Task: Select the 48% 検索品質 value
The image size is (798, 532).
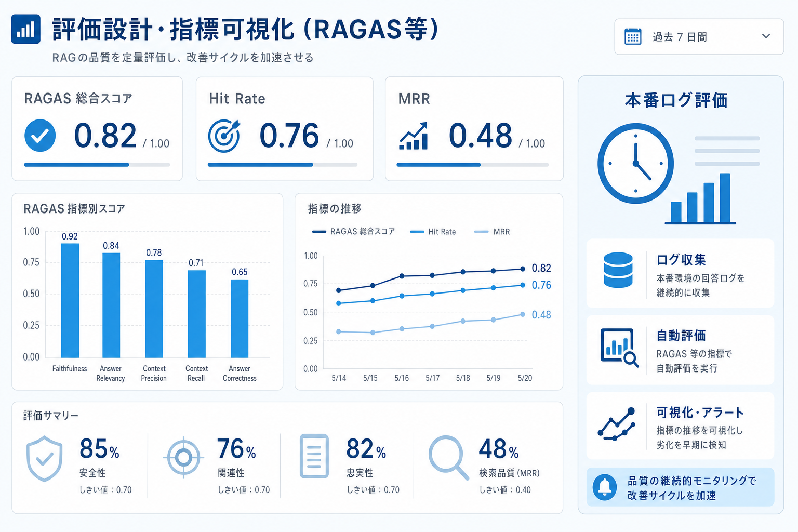Action: [499, 449]
